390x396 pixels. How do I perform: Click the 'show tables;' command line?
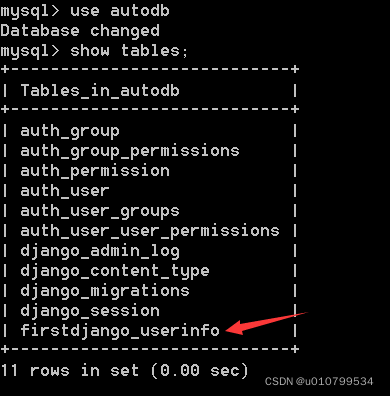click(94, 51)
